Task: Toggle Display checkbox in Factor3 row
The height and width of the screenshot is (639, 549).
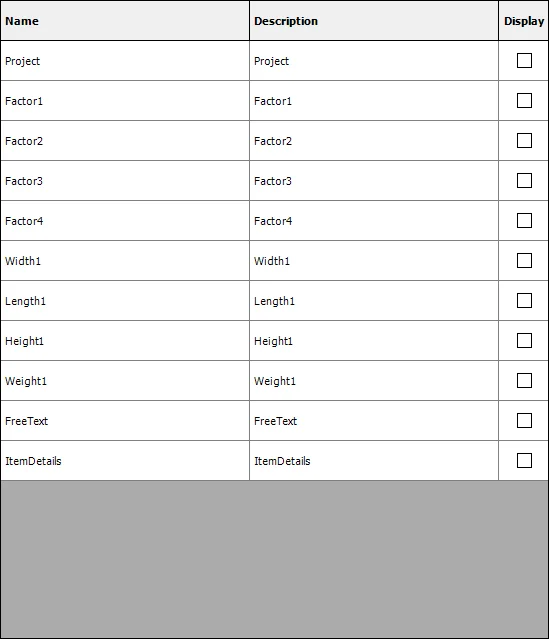Action: [524, 181]
